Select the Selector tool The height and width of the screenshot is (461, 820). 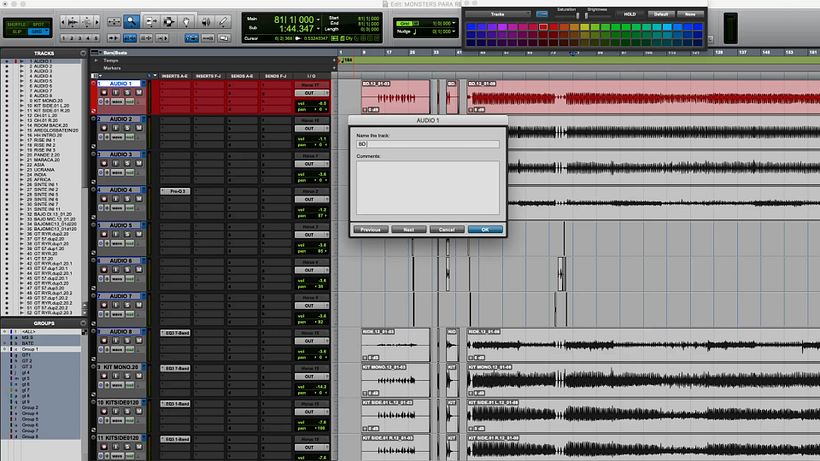pyautogui.click(x=169, y=21)
